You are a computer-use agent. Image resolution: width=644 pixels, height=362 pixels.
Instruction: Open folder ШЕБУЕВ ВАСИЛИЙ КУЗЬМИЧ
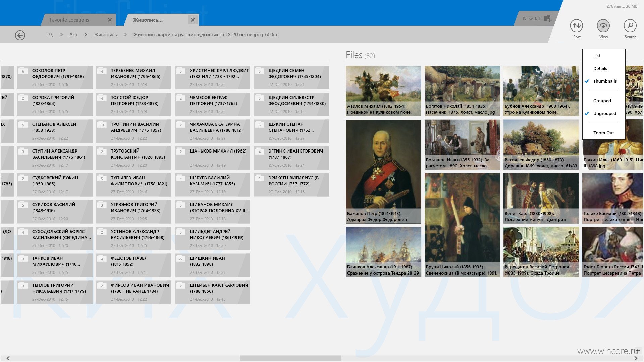212,185
